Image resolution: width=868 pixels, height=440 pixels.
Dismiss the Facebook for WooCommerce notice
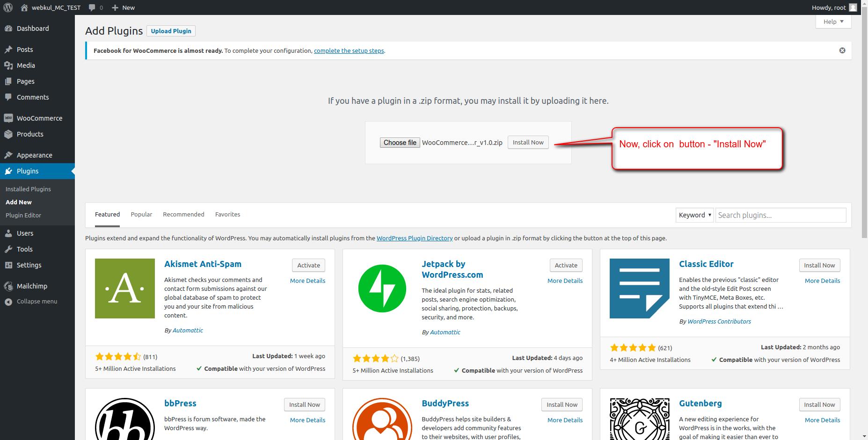(x=842, y=50)
